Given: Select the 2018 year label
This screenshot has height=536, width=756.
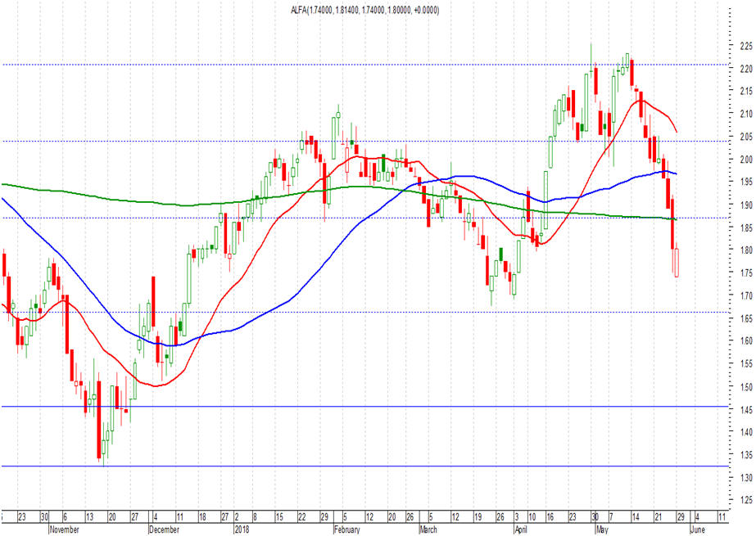Looking at the screenshot, I should [242, 529].
